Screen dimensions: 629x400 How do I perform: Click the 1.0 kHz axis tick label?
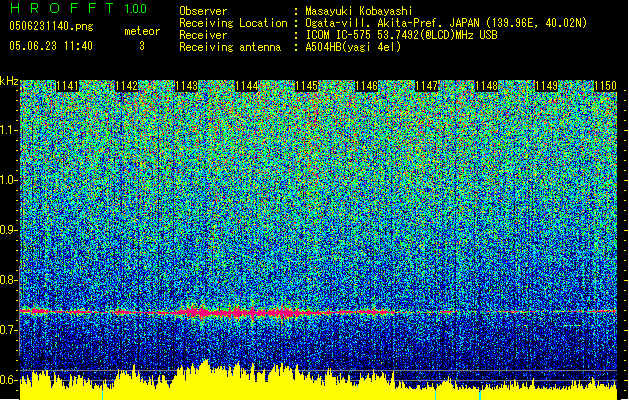[9, 180]
